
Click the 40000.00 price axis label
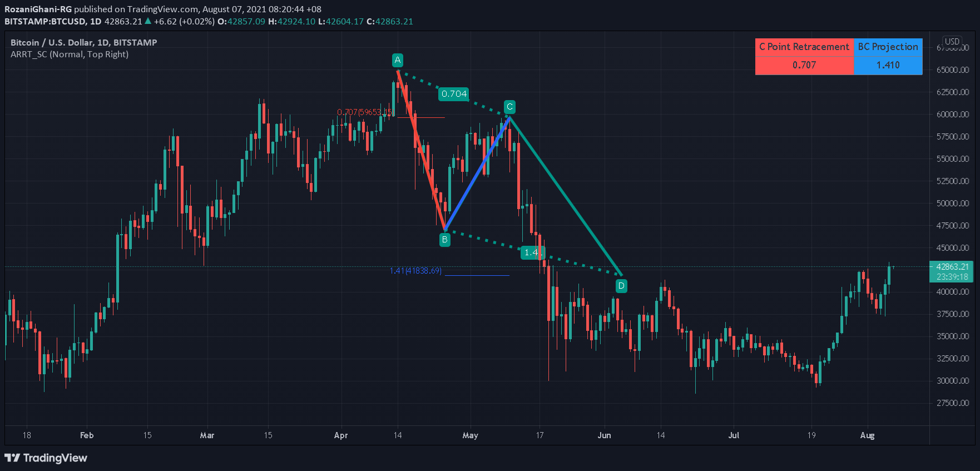[x=953, y=291]
